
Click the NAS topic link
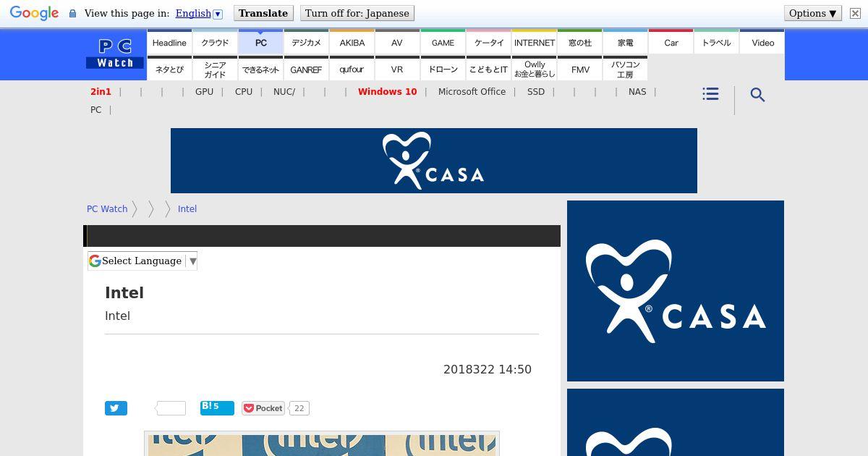coord(637,92)
